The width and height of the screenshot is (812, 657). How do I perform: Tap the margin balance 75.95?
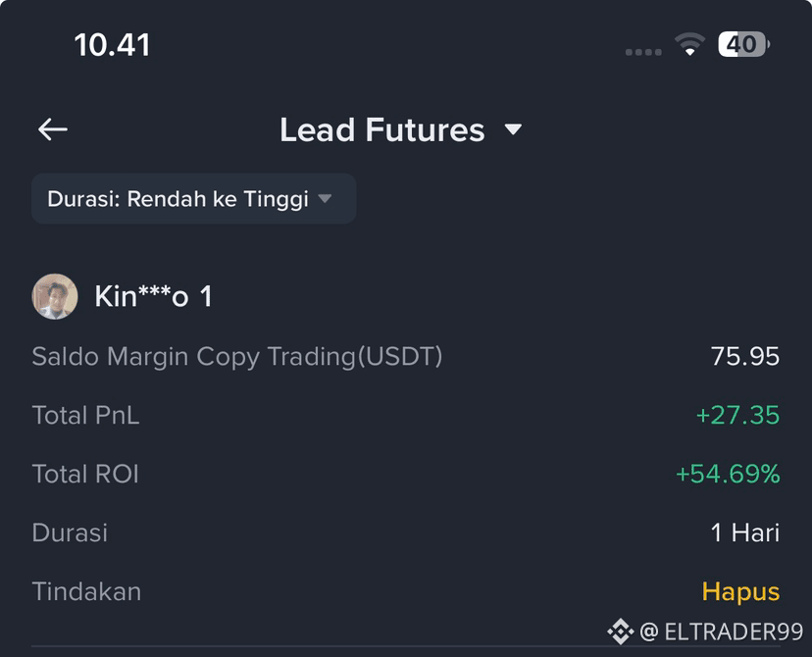coord(744,356)
